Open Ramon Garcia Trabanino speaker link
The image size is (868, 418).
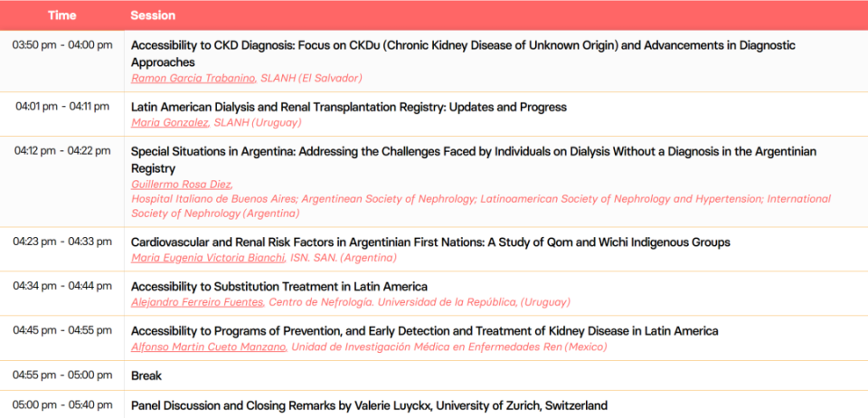(x=193, y=78)
